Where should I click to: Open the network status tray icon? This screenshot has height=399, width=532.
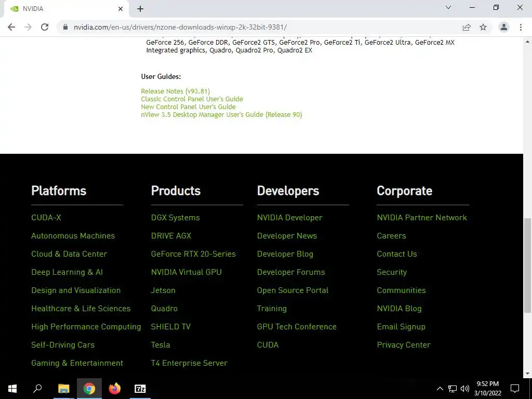pyautogui.click(x=453, y=389)
